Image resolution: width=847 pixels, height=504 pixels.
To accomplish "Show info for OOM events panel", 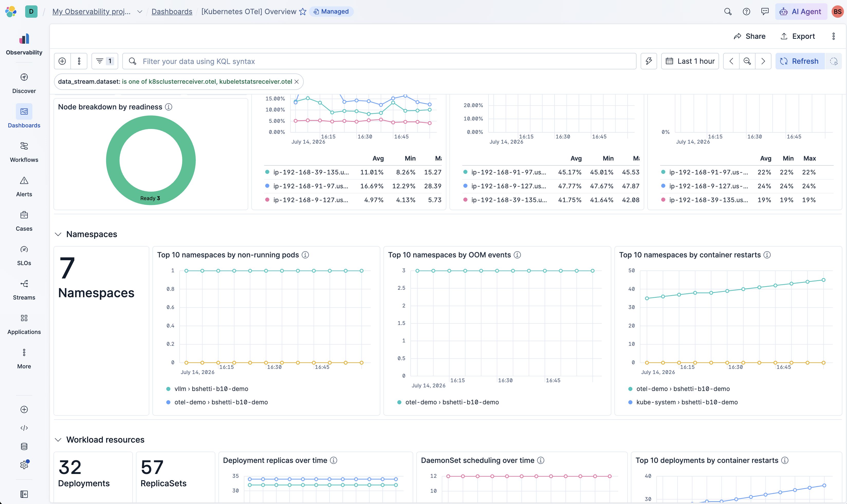I will coord(517,255).
